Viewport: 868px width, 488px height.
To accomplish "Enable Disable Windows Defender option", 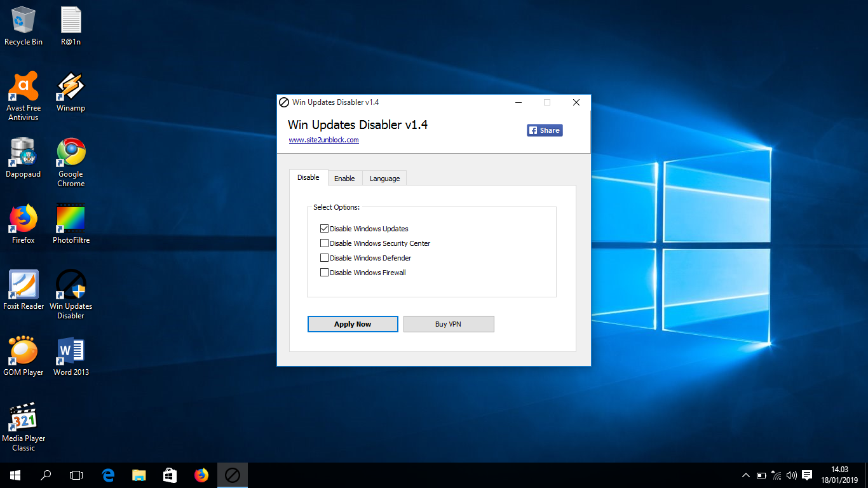I will point(324,257).
